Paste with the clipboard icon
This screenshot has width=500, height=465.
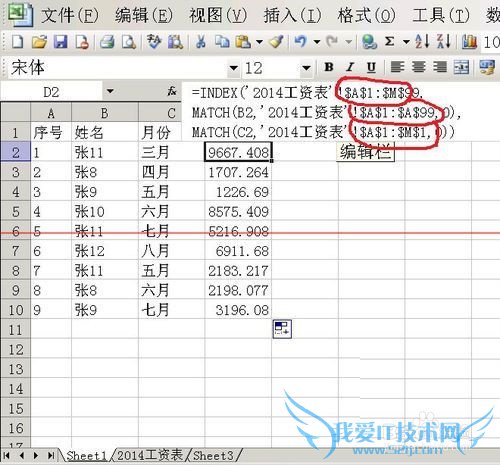(243, 42)
